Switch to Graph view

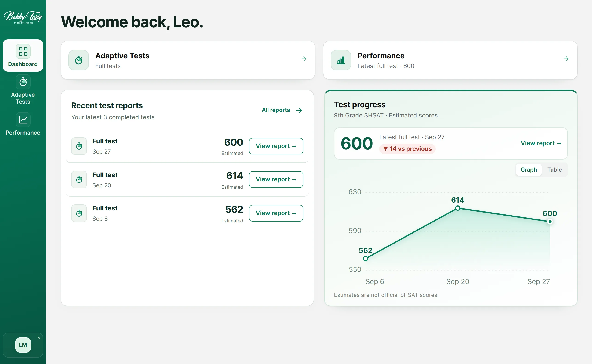[x=529, y=170]
